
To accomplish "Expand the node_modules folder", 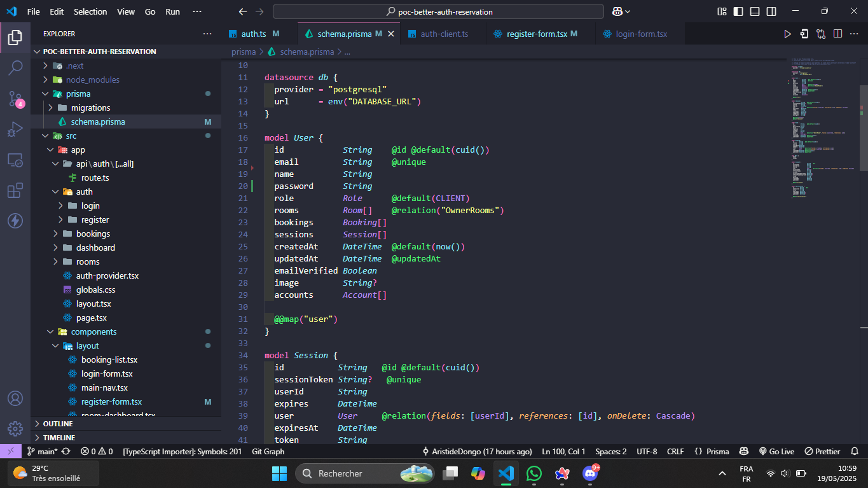I will click(x=92, y=80).
